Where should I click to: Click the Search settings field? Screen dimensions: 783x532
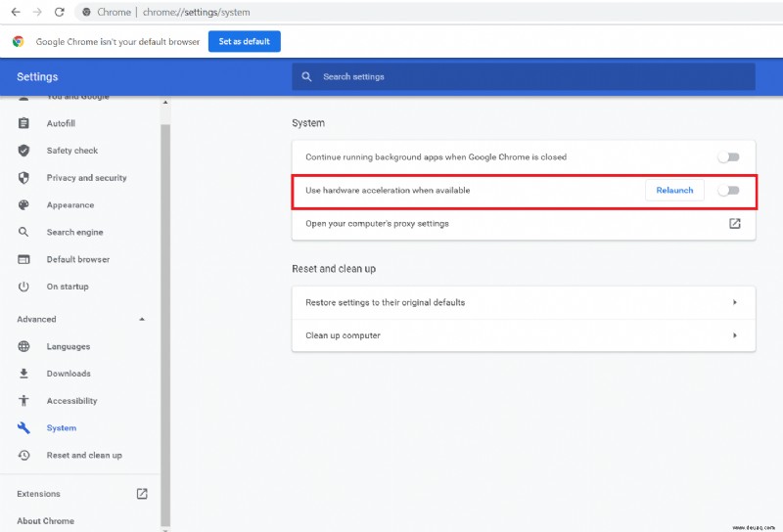pos(524,77)
